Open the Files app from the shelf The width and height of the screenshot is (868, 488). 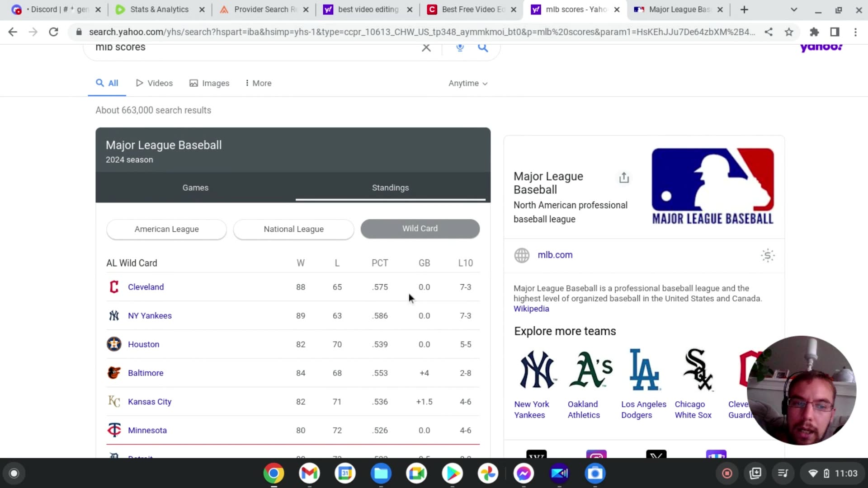tap(381, 474)
